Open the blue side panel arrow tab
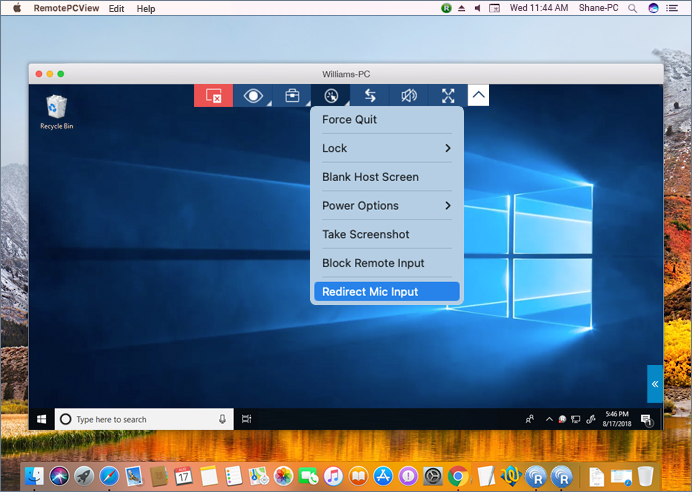This screenshot has height=492, width=692. coord(654,384)
